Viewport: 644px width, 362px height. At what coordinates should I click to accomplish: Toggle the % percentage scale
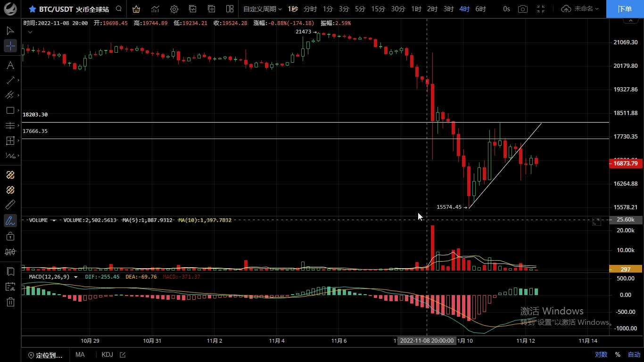click(x=618, y=355)
